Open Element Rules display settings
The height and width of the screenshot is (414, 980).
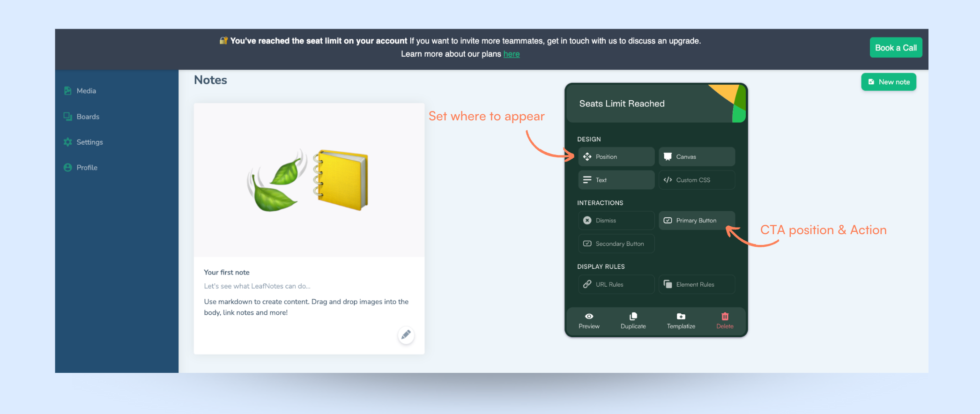click(x=697, y=284)
